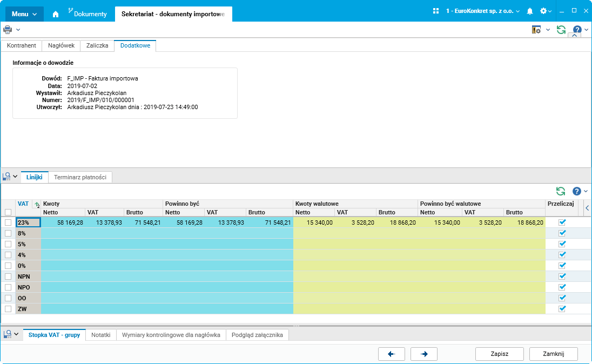This screenshot has width=592, height=364.
Task: Click the notifications bell icon
Action: [x=529, y=11]
